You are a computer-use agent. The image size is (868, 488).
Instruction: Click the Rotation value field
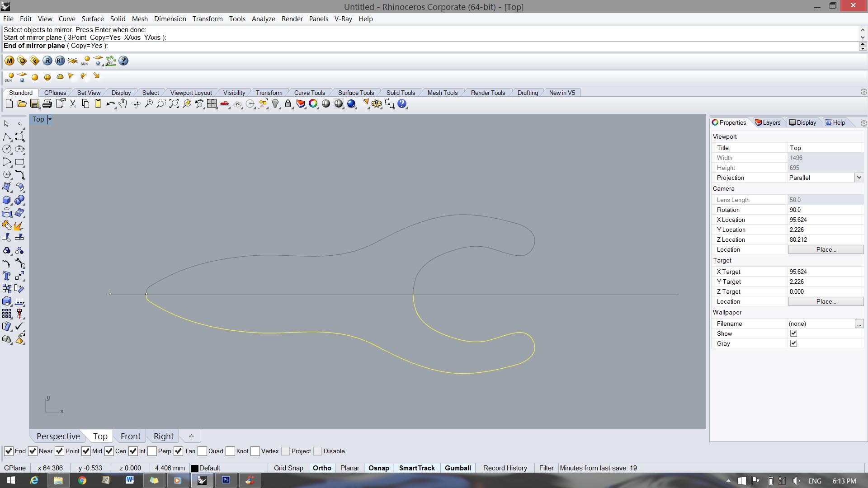coord(825,210)
